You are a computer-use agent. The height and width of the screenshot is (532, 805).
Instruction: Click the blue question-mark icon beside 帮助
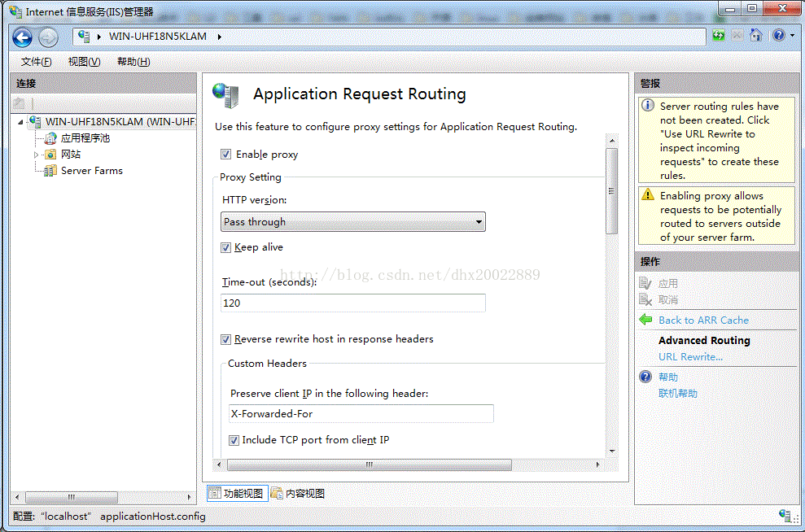click(x=645, y=377)
